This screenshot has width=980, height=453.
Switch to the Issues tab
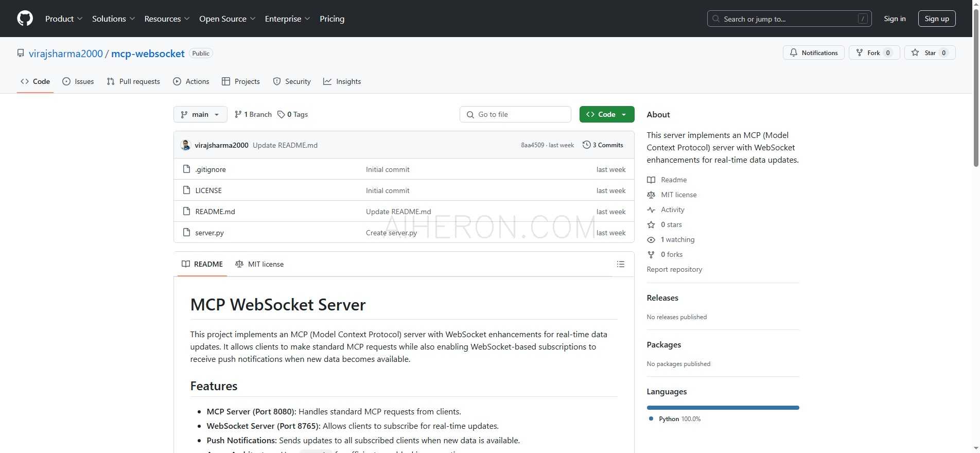click(x=78, y=81)
